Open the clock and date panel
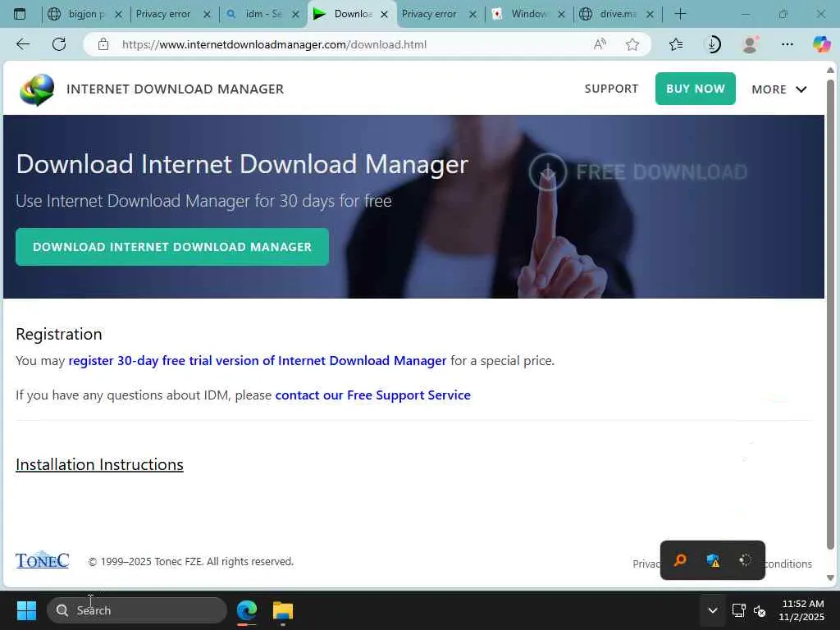Viewport: 840px width, 630px height. tap(801, 610)
